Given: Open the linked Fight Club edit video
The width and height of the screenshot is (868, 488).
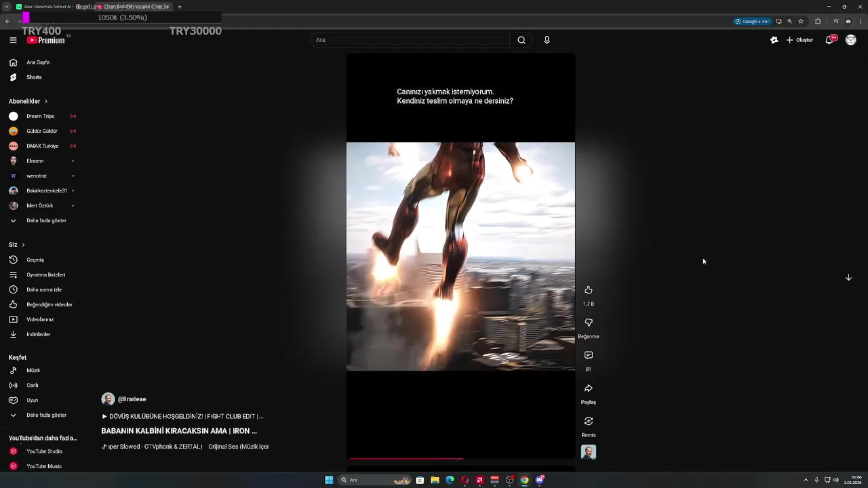Looking at the screenshot, I should 182,416.
